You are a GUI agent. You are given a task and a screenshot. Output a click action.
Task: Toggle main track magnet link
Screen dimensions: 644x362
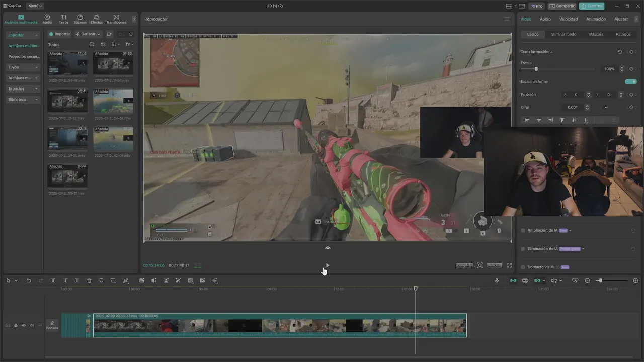pyautogui.click(x=513, y=281)
